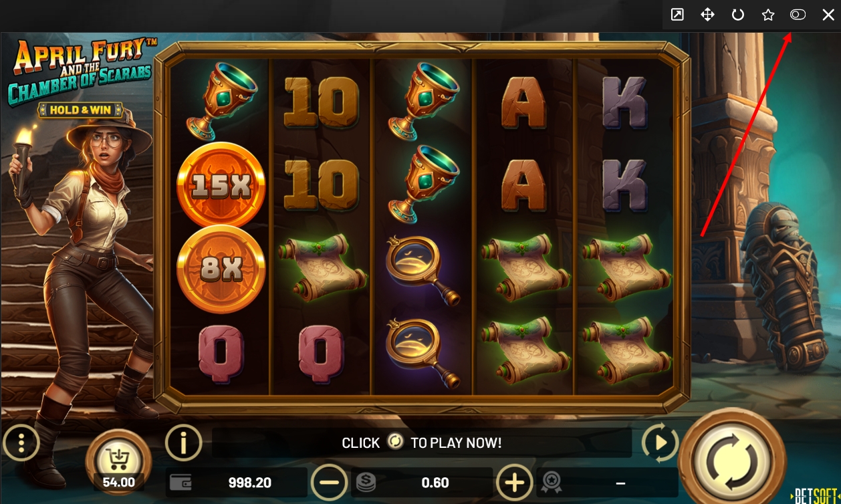
Task: Click the move/fullscreen arrows icon
Action: point(707,15)
